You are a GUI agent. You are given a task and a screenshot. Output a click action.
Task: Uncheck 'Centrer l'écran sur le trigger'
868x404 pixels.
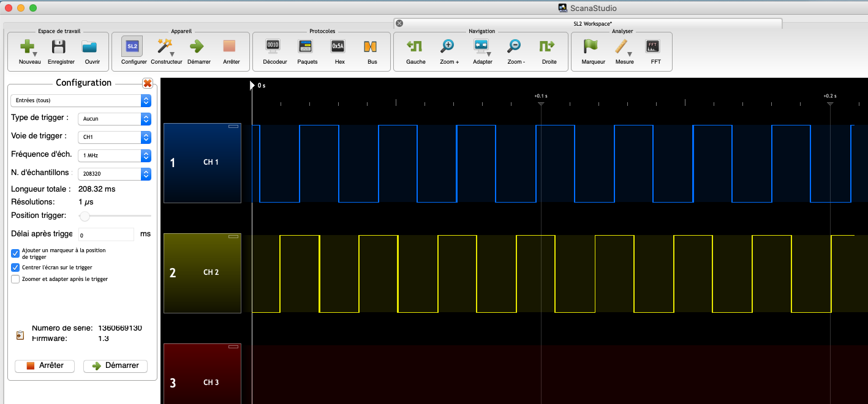pyautogui.click(x=15, y=267)
